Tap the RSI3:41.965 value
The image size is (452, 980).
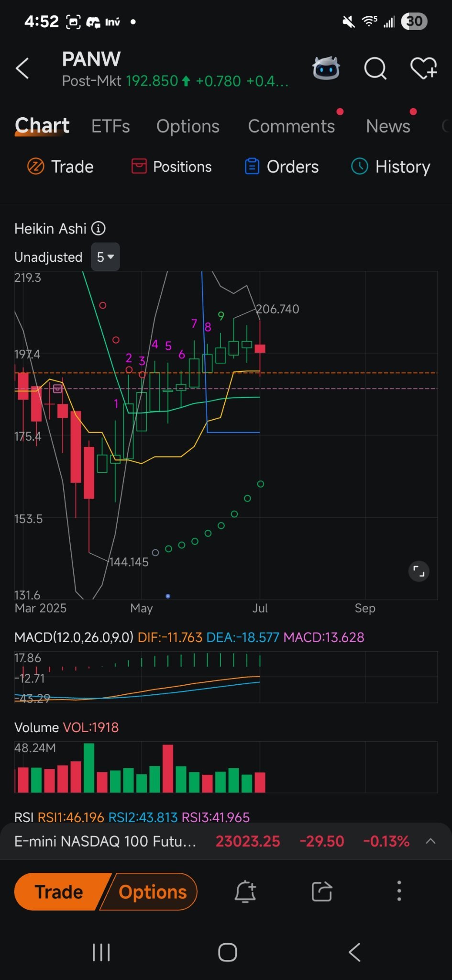[216, 817]
